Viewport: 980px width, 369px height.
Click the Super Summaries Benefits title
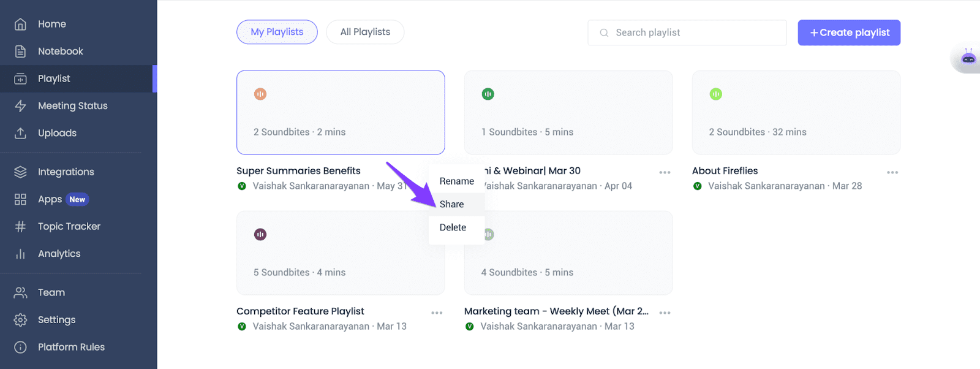298,171
